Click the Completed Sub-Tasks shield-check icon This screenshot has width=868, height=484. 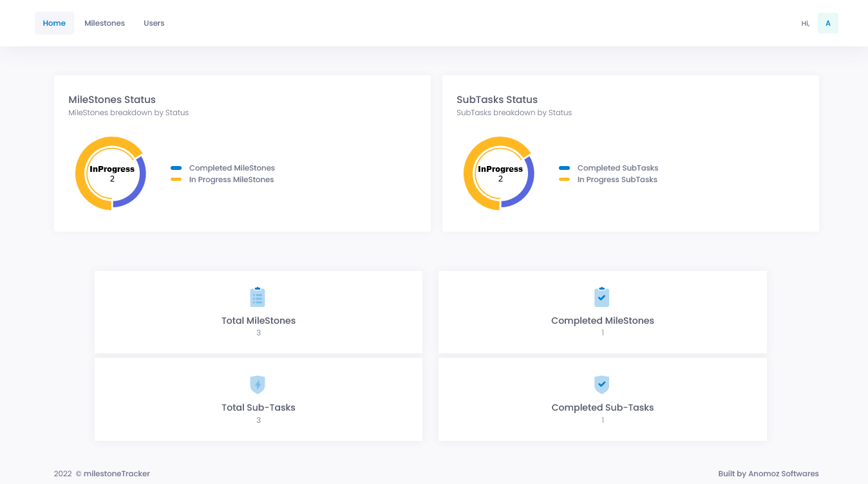602,384
